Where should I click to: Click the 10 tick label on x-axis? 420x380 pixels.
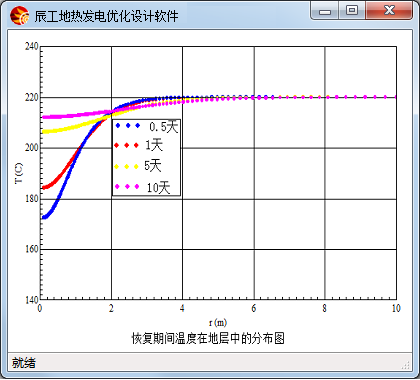[396, 308]
